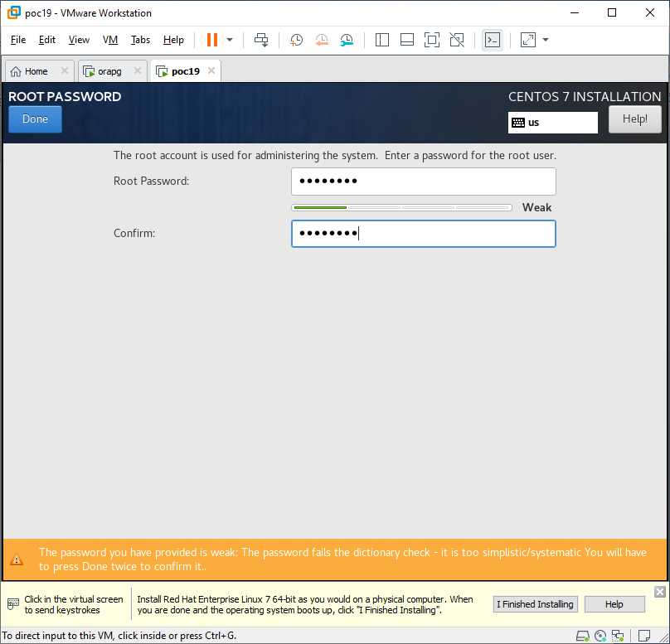Click Send Ctrl+Alt+Del toolbar icon
Viewport: 670px width, 644px height.
pos(261,40)
